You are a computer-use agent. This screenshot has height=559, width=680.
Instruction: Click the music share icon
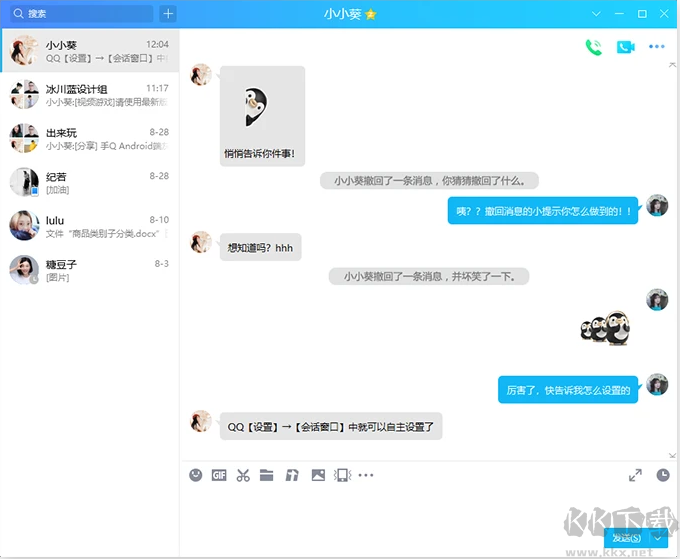pyautogui.click(x=292, y=475)
